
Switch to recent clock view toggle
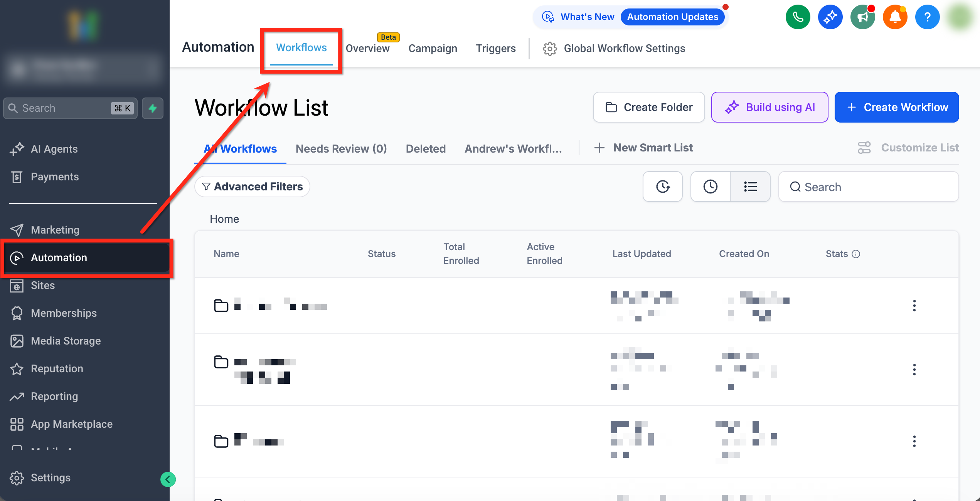710,187
